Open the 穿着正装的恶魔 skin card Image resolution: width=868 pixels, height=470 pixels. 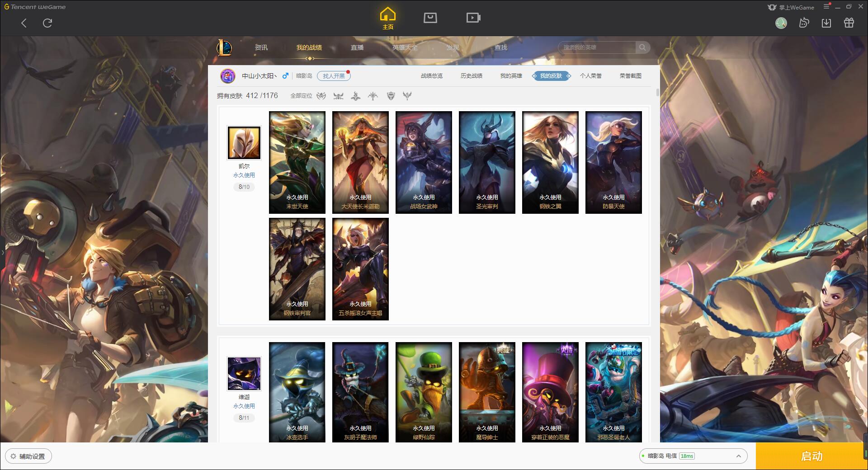coord(550,392)
